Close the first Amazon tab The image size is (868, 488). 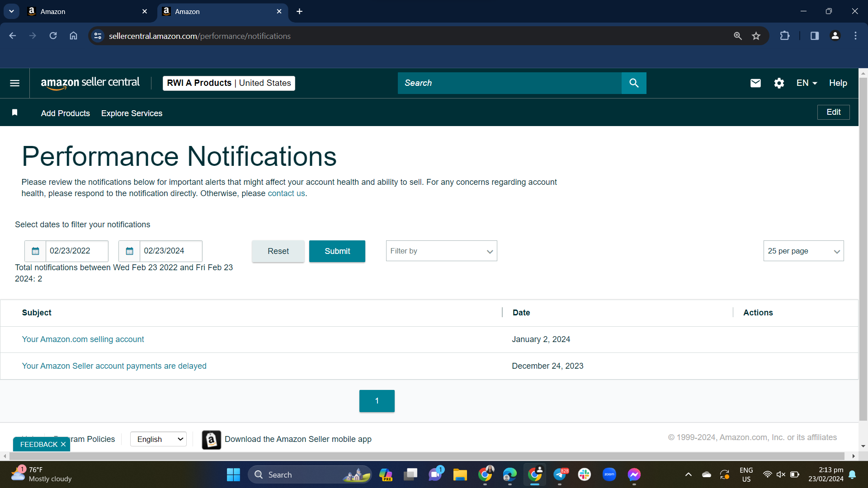(x=145, y=12)
